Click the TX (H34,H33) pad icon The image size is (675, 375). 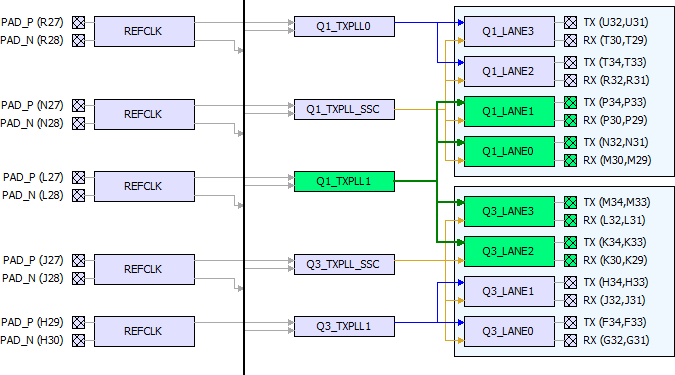pos(570,282)
